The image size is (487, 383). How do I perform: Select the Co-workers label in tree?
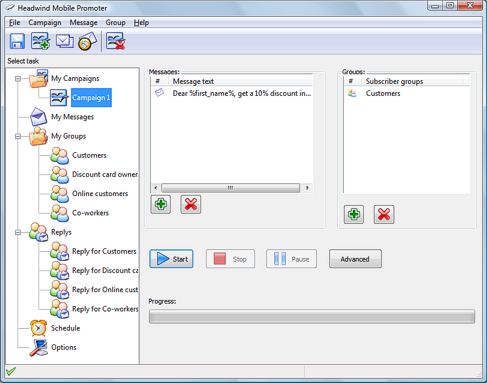point(90,213)
